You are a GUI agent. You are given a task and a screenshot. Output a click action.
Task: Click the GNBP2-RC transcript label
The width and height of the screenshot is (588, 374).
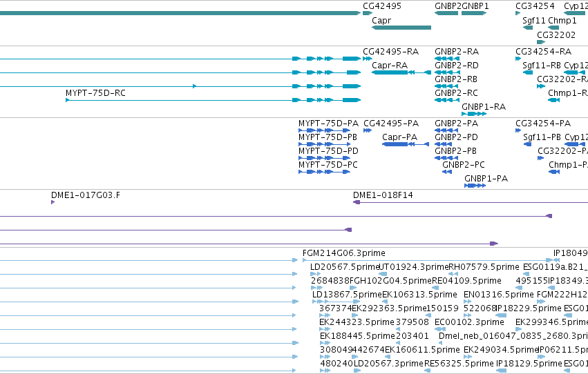point(457,93)
